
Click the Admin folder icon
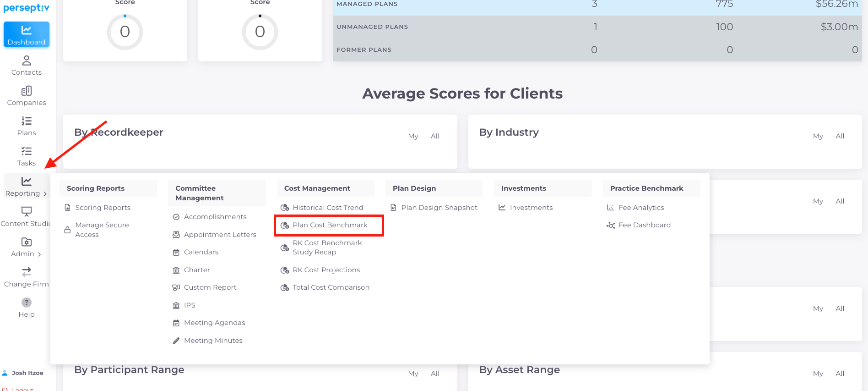click(x=27, y=242)
